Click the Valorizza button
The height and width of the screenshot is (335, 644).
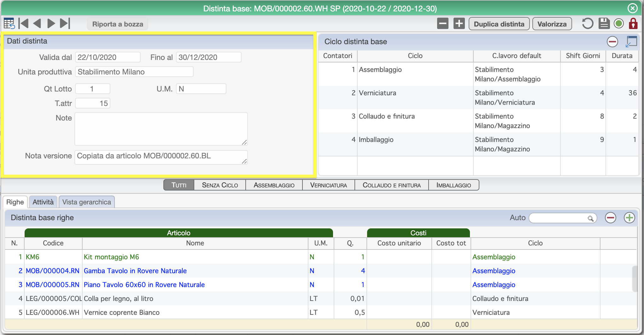[552, 24]
